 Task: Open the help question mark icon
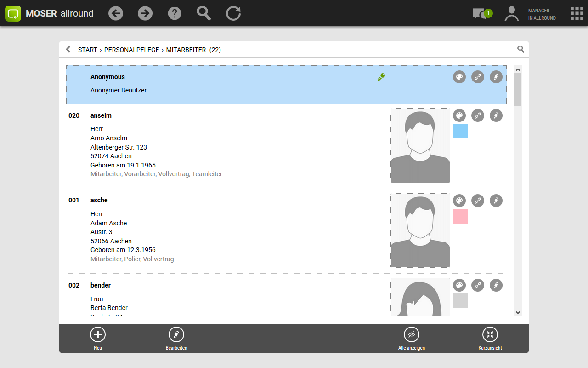point(175,13)
